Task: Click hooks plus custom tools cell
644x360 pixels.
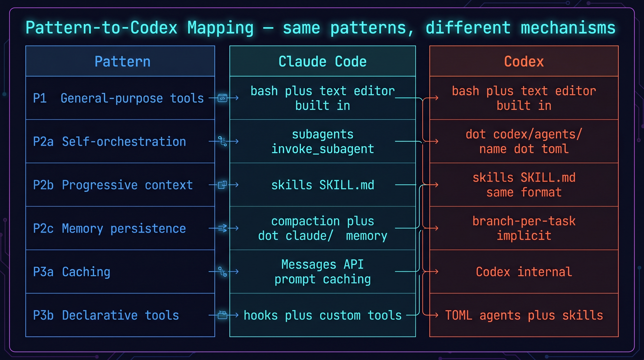Action: tap(322, 315)
